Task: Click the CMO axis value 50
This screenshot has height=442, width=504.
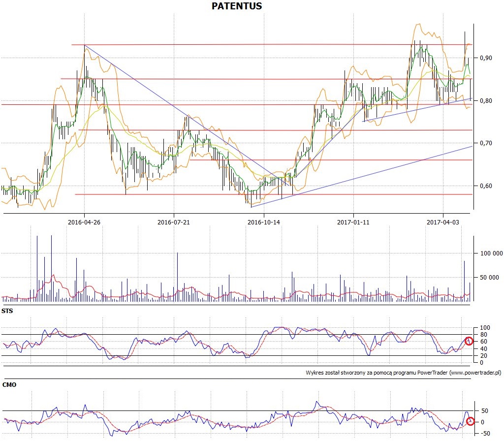Action: click(x=485, y=411)
